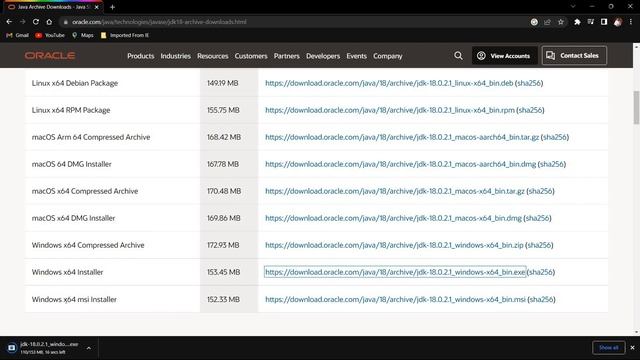Image resolution: width=640 pixels, height=360 pixels.
Task: Open the media control icon in toolbar
Action: point(591,22)
